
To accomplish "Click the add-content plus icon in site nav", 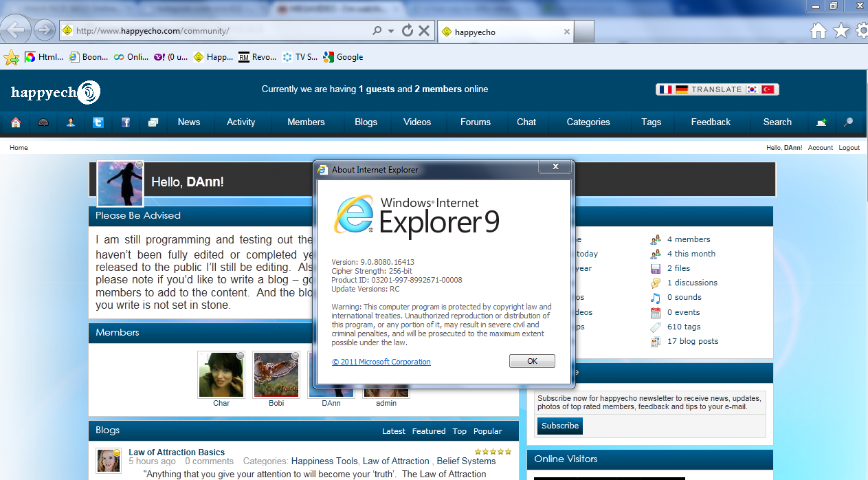I will [821, 122].
